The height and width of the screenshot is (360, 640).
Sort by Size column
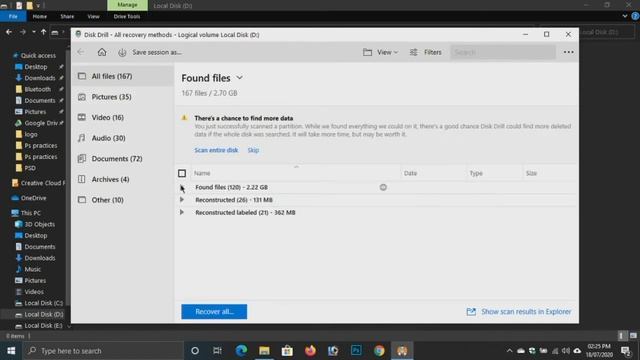coord(531,173)
